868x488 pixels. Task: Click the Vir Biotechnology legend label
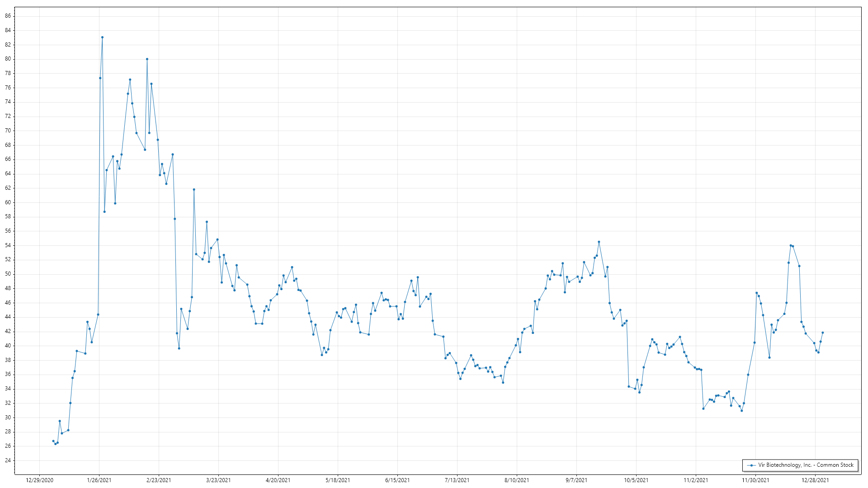(806, 465)
